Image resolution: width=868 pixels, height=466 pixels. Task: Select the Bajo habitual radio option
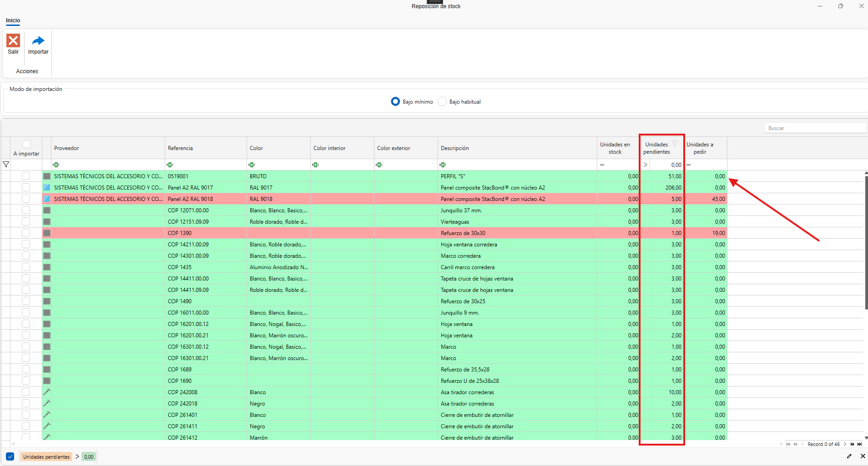(442, 101)
